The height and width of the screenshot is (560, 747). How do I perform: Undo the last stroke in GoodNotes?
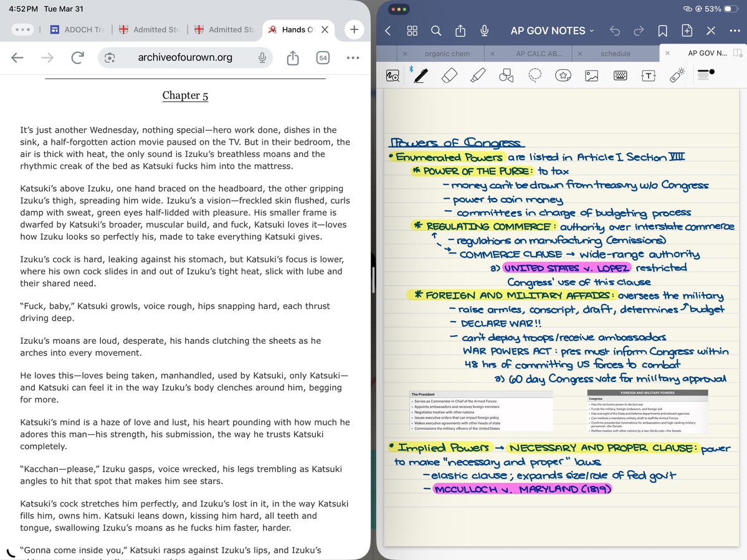[x=614, y=31]
